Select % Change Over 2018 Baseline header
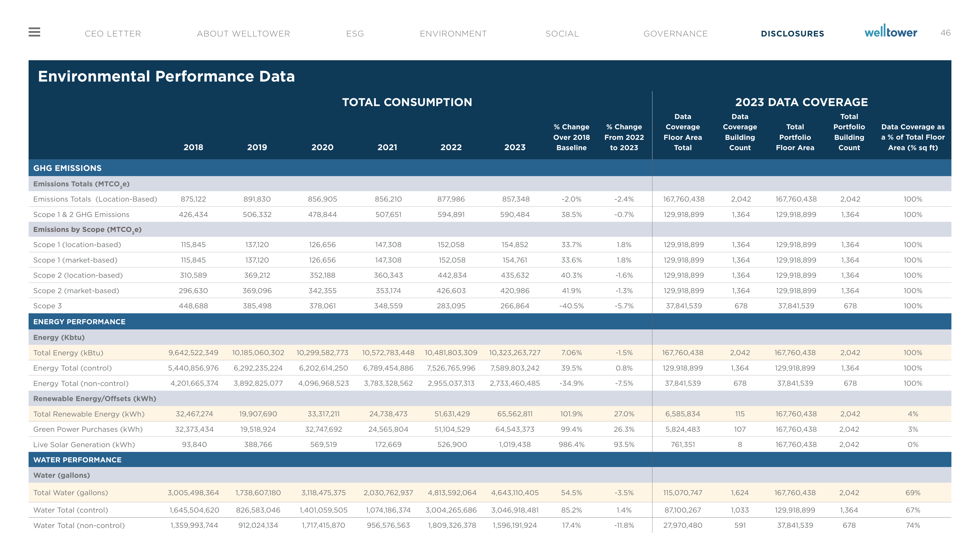This screenshot has width=980, height=551. [571, 137]
